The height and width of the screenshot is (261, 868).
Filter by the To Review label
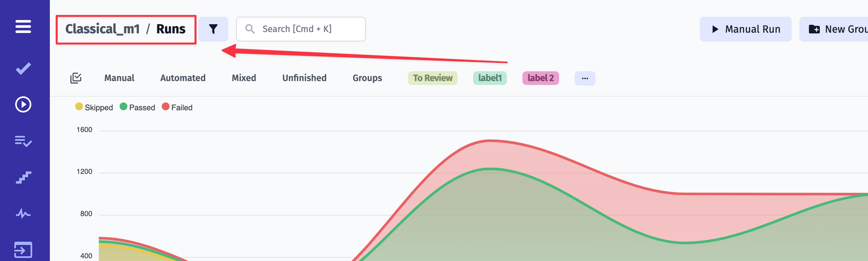(433, 78)
